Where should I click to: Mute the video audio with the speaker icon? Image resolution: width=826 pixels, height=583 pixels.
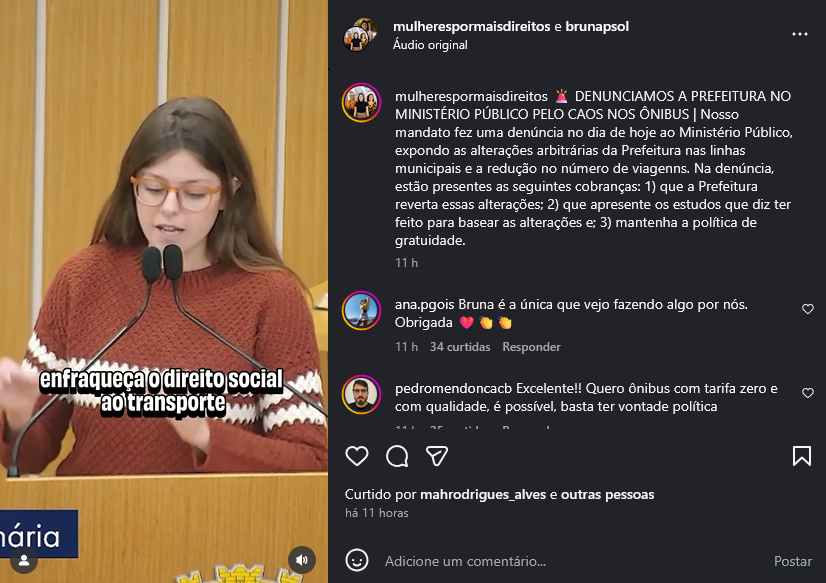pyautogui.click(x=302, y=560)
